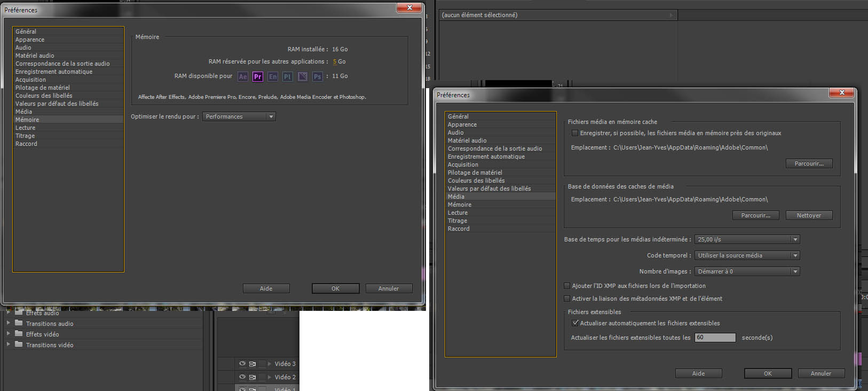Click the Photoshop (Ps) icon

pos(318,77)
